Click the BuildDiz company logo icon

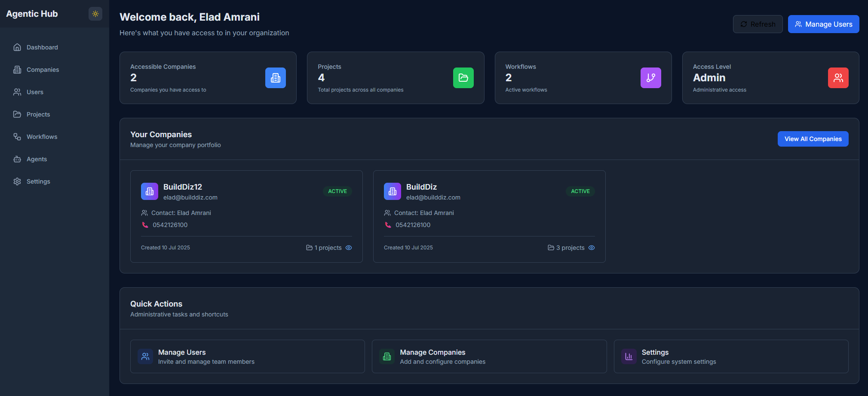click(393, 191)
